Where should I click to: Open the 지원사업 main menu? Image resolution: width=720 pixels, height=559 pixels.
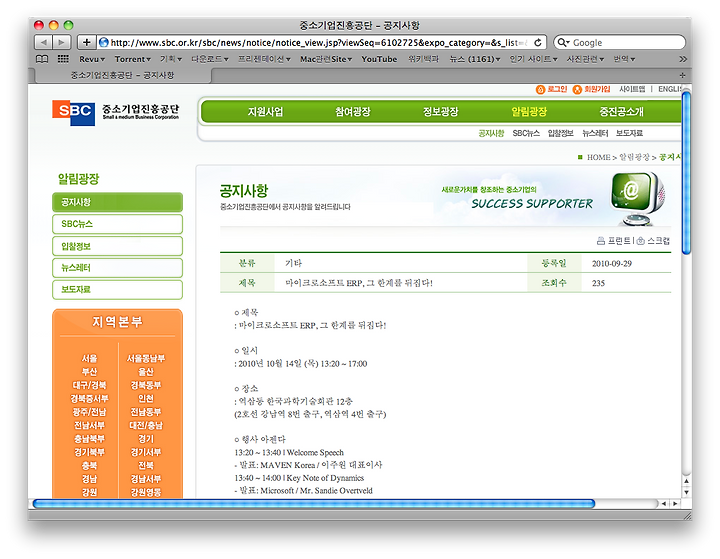[265, 112]
